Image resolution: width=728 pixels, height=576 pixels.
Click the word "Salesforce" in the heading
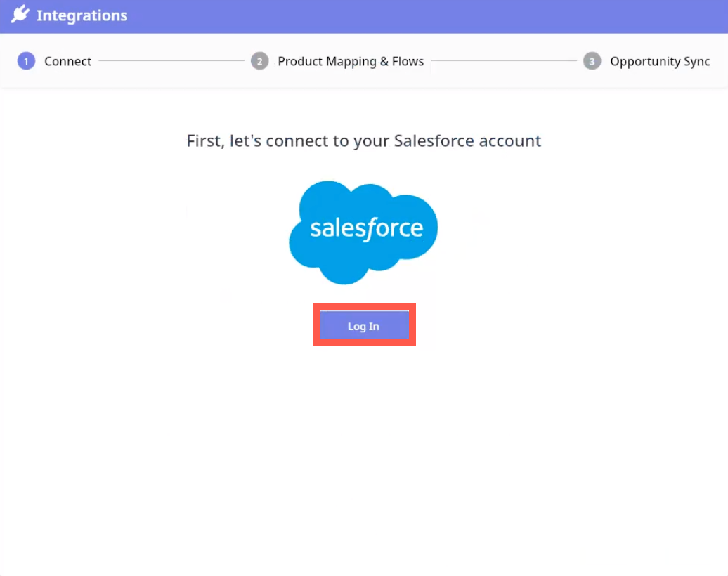click(x=434, y=140)
